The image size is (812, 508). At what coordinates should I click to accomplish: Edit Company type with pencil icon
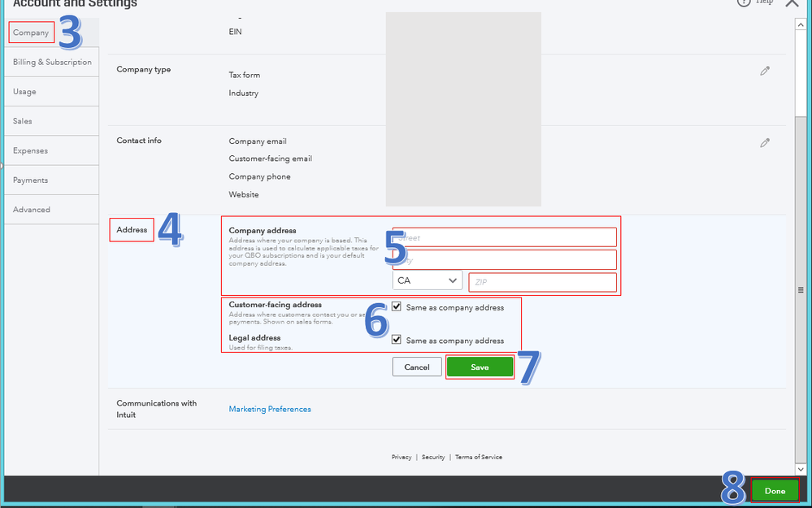pyautogui.click(x=765, y=71)
